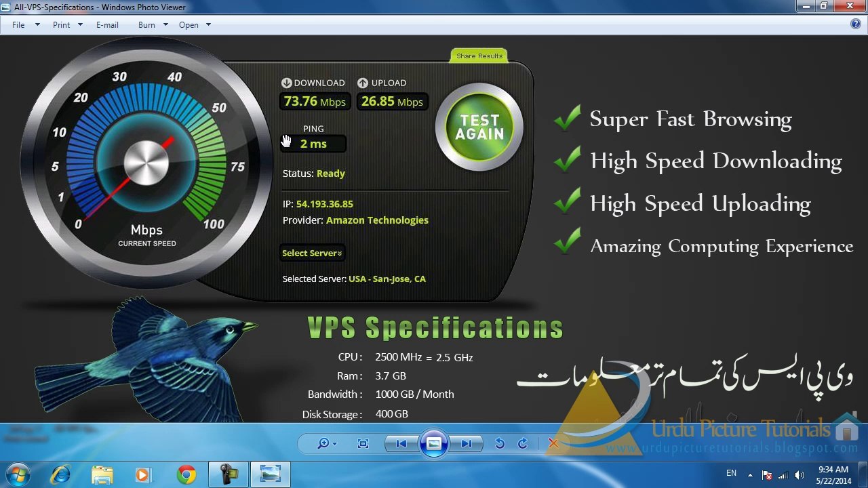Click the 73.76 Mbps download value
The width and height of the screenshot is (868, 488).
[x=315, y=102]
